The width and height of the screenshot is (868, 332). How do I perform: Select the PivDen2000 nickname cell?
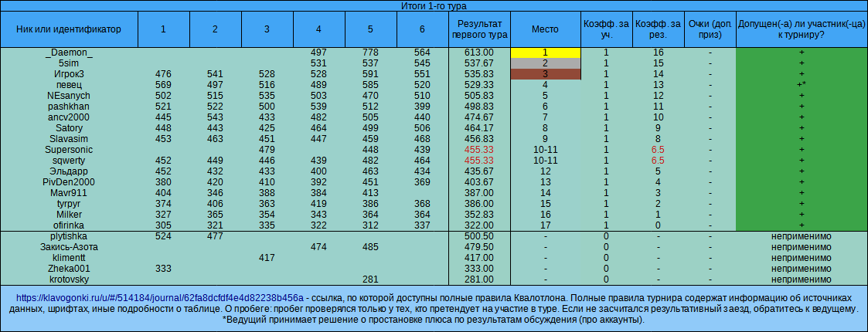click(69, 182)
